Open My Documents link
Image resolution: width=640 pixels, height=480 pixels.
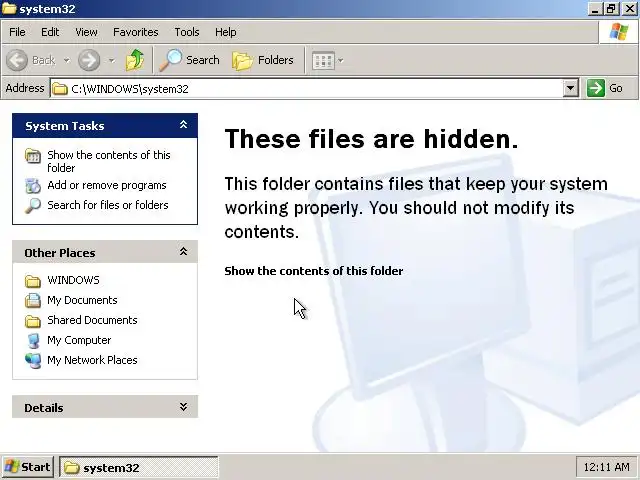[x=82, y=300]
